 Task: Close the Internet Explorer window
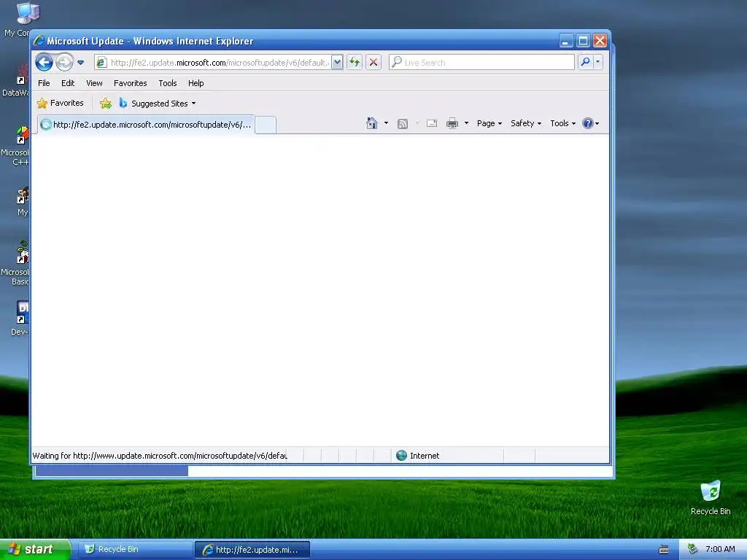point(600,41)
